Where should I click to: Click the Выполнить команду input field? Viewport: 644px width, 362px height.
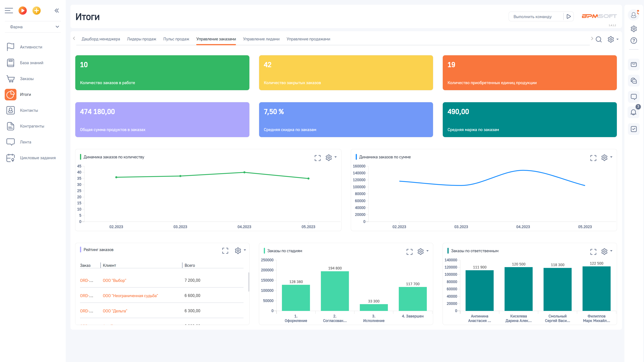pos(535,17)
